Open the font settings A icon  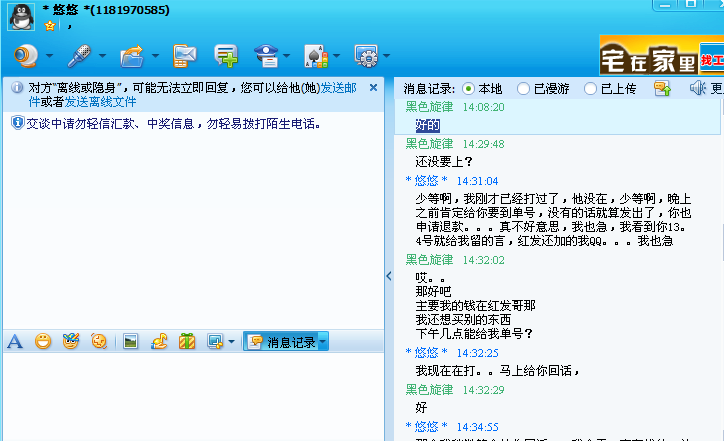point(15,342)
